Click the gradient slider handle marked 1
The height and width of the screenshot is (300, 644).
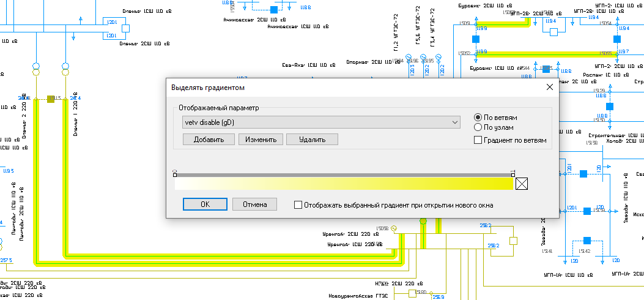click(513, 174)
